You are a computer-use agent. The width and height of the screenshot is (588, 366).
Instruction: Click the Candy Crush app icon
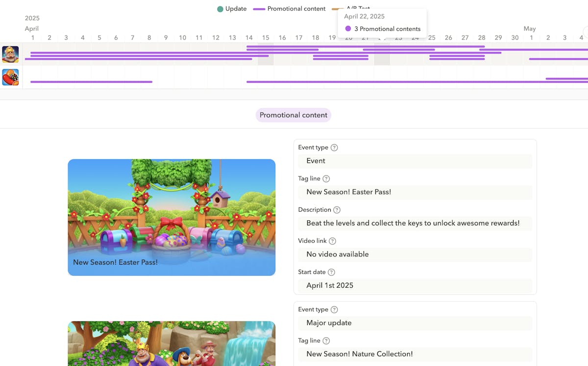tap(10, 77)
